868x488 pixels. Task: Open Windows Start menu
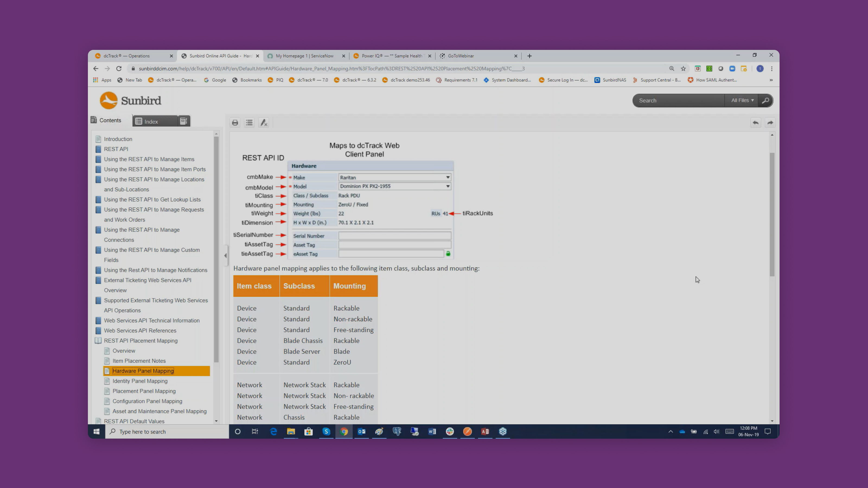96,431
